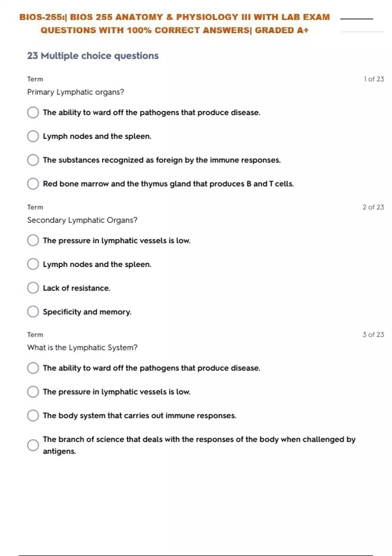Pick "pressure in lymphatic vessels is low" under Secondary Lymphatic Organs
392x556 pixels.
pos(33,240)
